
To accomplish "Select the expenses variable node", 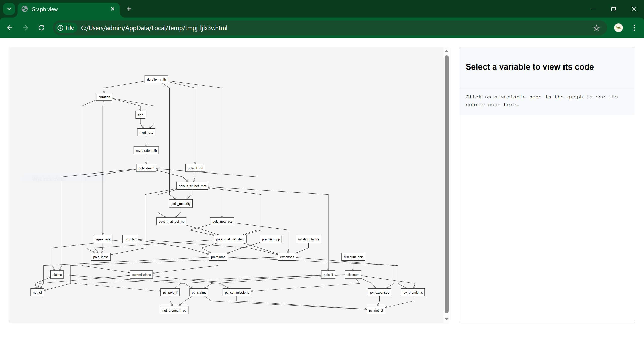I will pos(287,257).
